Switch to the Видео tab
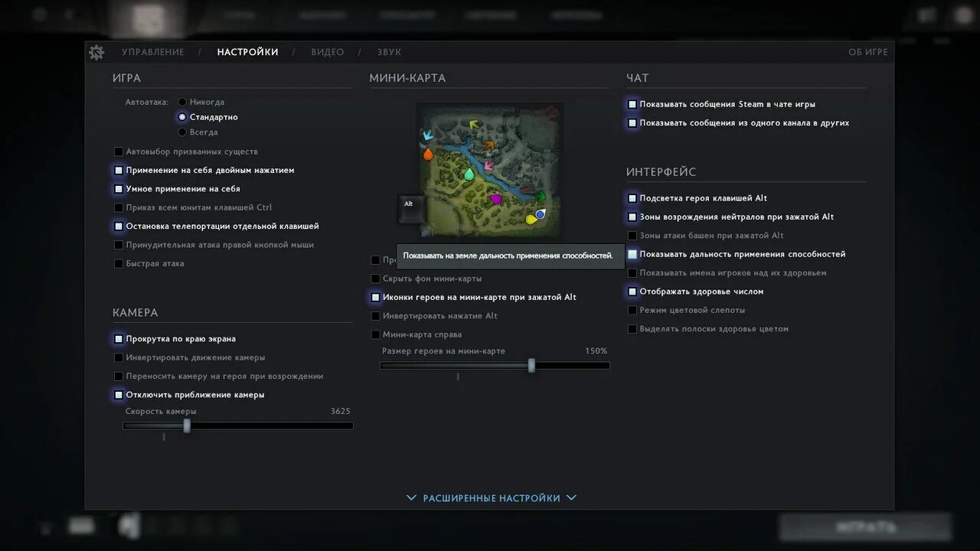Screen dimensions: 980x551 [328, 52]
